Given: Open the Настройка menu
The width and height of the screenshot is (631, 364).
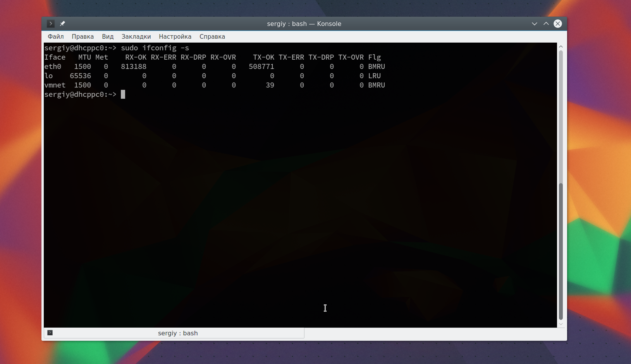Looking at the screenshot, I should tap(175, 36).
